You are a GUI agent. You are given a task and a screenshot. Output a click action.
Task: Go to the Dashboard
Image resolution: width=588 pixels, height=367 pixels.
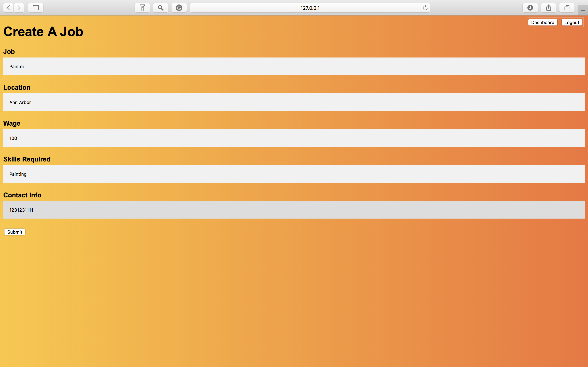click(x=542, y=22)
